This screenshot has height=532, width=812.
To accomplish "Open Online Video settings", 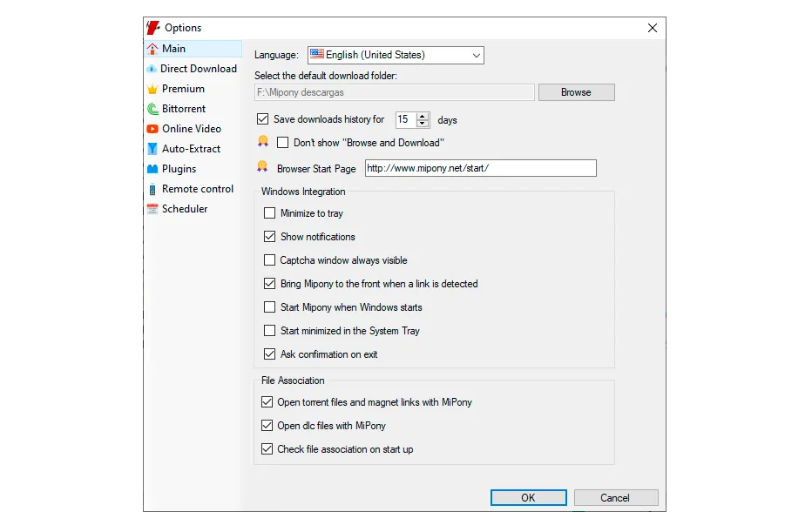I will coord(193,129).
